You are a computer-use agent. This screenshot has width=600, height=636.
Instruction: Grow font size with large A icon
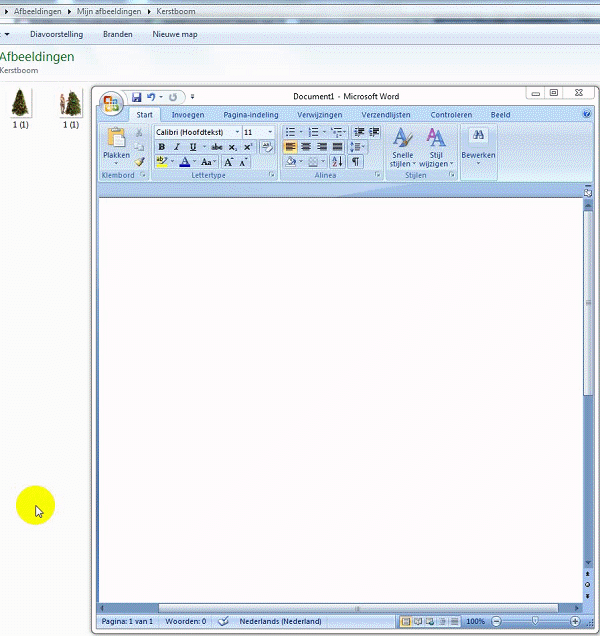coord(228,162)
